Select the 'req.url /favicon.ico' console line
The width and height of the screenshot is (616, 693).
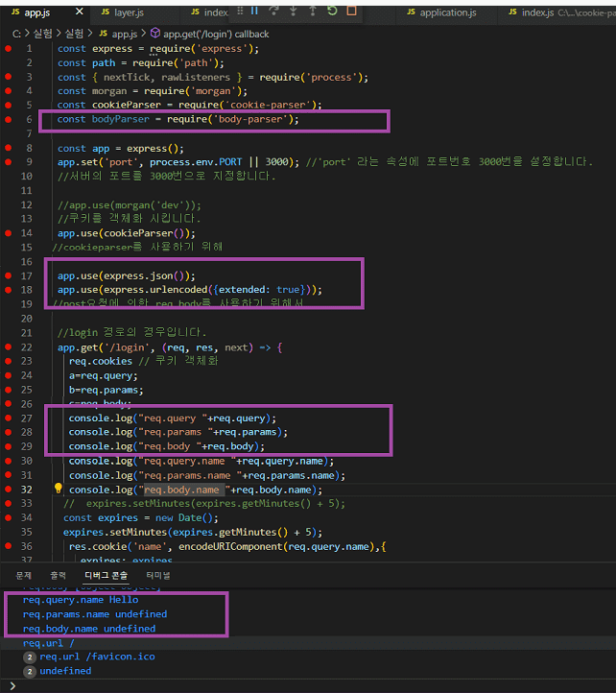click(x=97, y=657)
